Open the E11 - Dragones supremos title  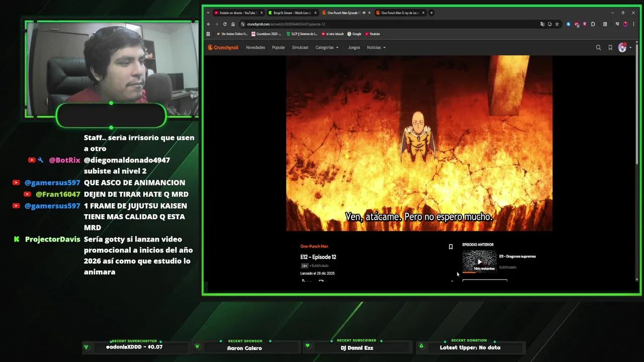pyautogui.click(x=517, y=256)
